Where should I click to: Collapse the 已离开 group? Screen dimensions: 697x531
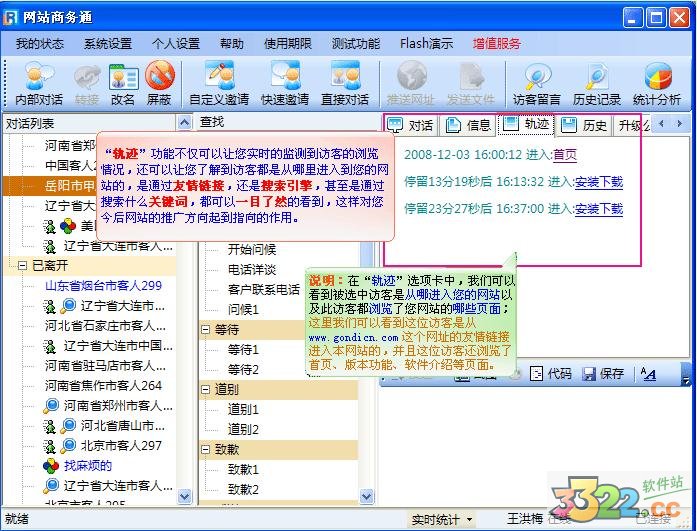click(22, 266)
